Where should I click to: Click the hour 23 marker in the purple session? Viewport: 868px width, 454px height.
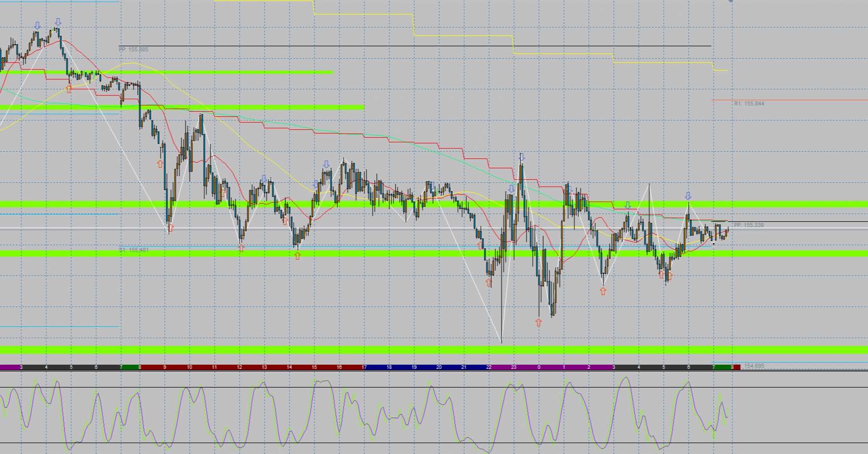[x=514, y=367]
